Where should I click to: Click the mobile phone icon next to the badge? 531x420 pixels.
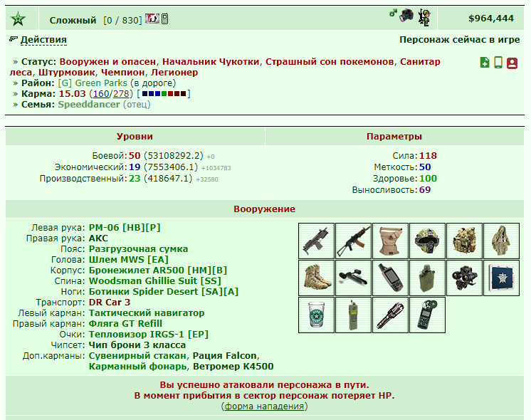click(x=164, y=19)
